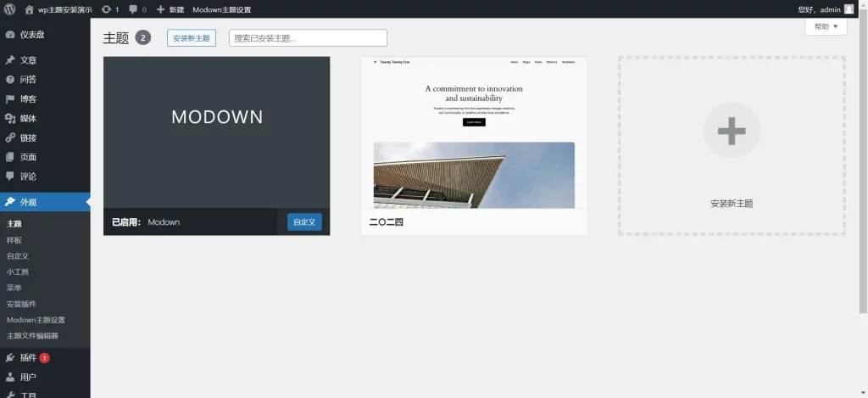Click the 用户 person icon
The image size is (868, 398).
click(x=10, y=377)
